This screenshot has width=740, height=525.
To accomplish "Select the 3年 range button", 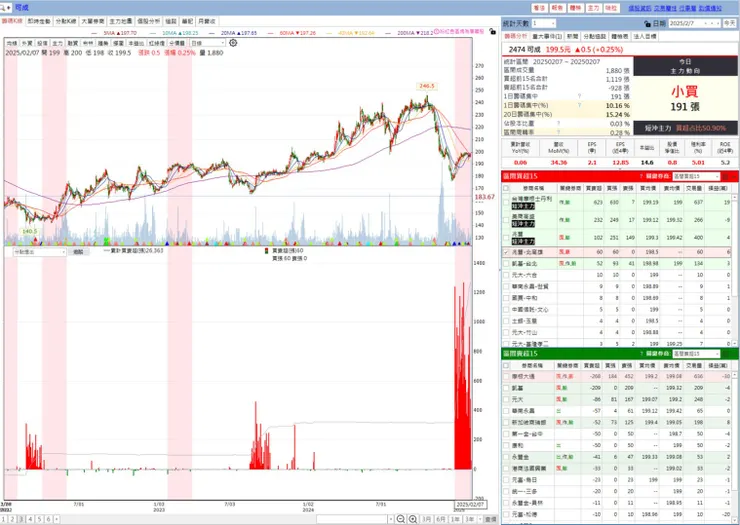I will (469, 519).
